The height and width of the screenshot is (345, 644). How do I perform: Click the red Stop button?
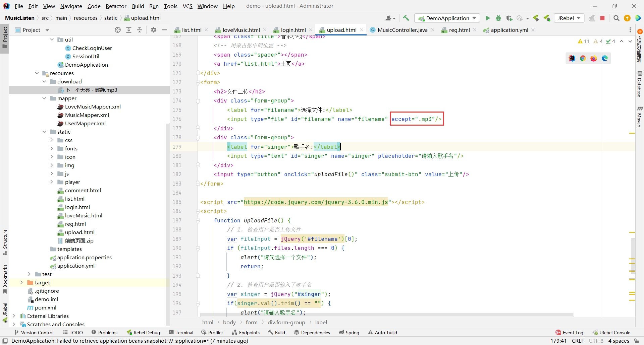tap(602, 18)
